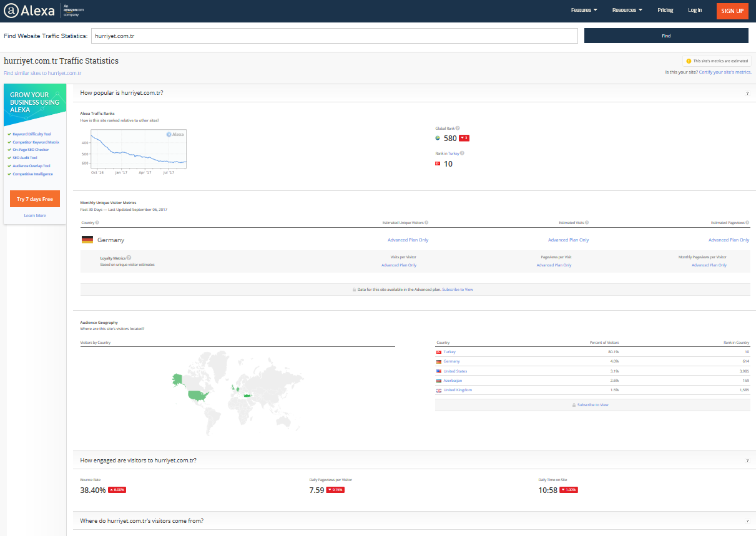Screen dimensions: 756x536
Task: Click help icon on How engaged section header
Action: tap(747, 460)
